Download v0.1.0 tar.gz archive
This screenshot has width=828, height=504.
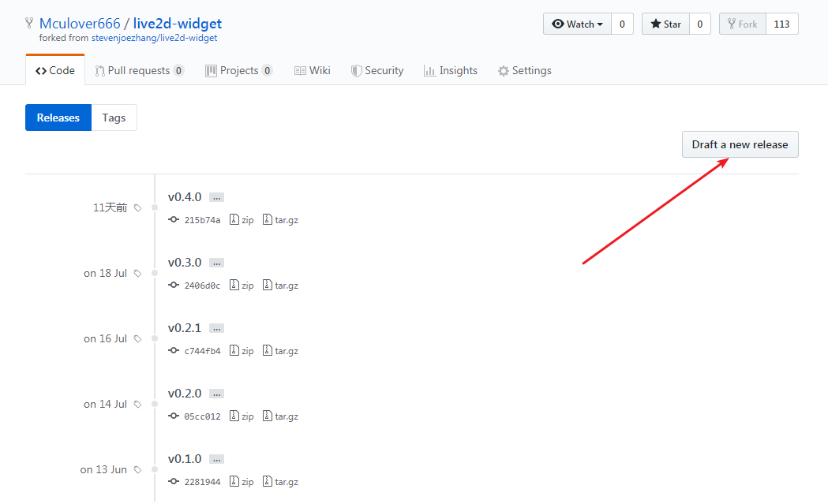pos(280,481)
